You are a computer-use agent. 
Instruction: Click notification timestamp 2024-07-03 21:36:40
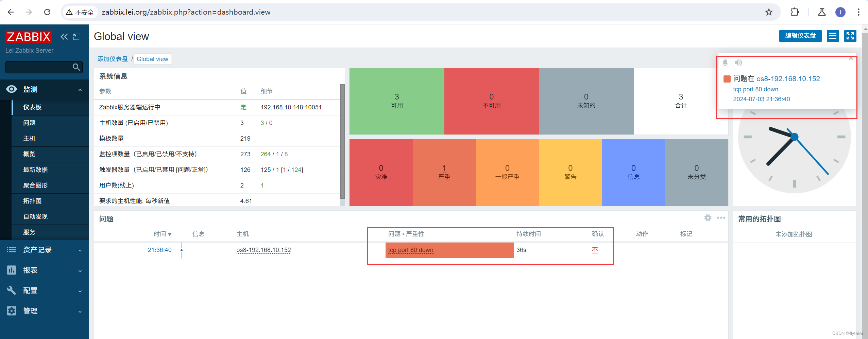tap(761, 99)
